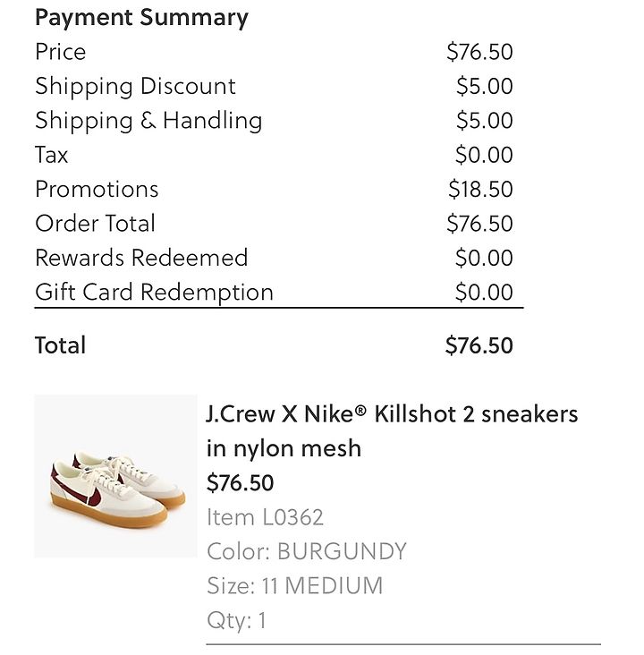The image size is (644, 655).
Task: Select the Item L0362 number text
Action: coord(265,517)
